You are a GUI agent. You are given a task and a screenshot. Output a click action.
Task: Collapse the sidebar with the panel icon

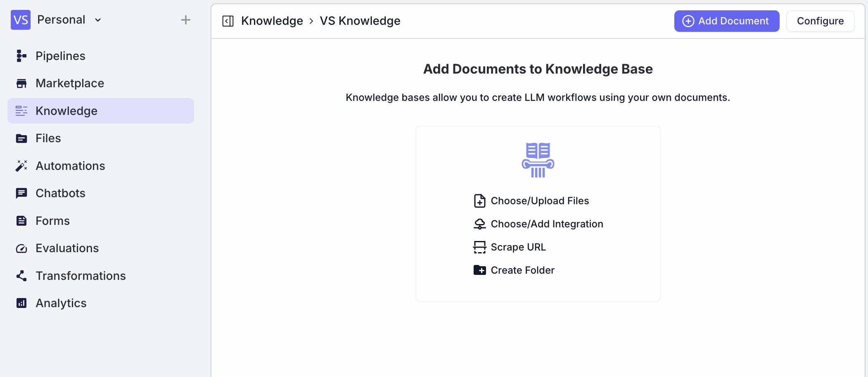click(x=228, y=21)
